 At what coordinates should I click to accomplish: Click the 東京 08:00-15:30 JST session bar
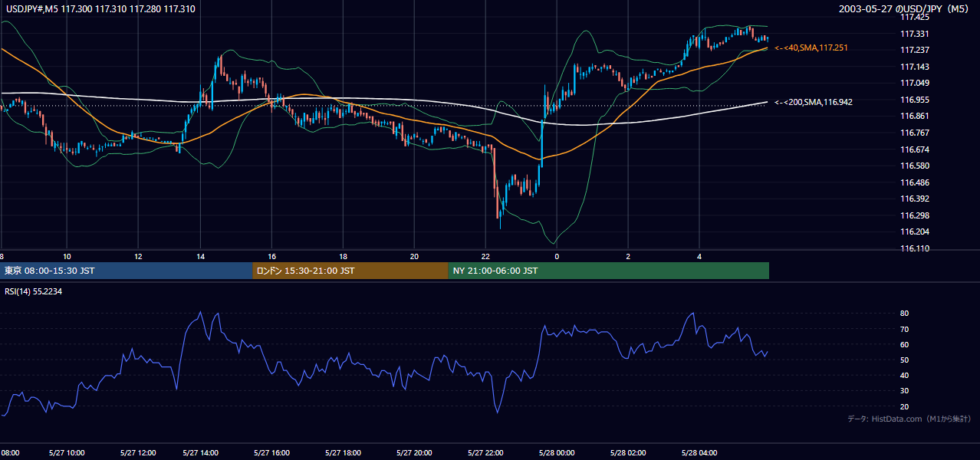(x=127, y=271)
